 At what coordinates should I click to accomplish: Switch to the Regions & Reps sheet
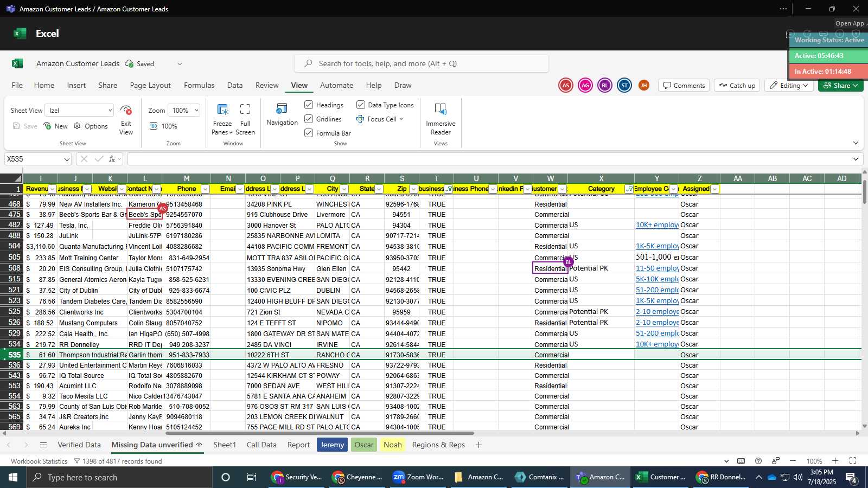point(438,445)
